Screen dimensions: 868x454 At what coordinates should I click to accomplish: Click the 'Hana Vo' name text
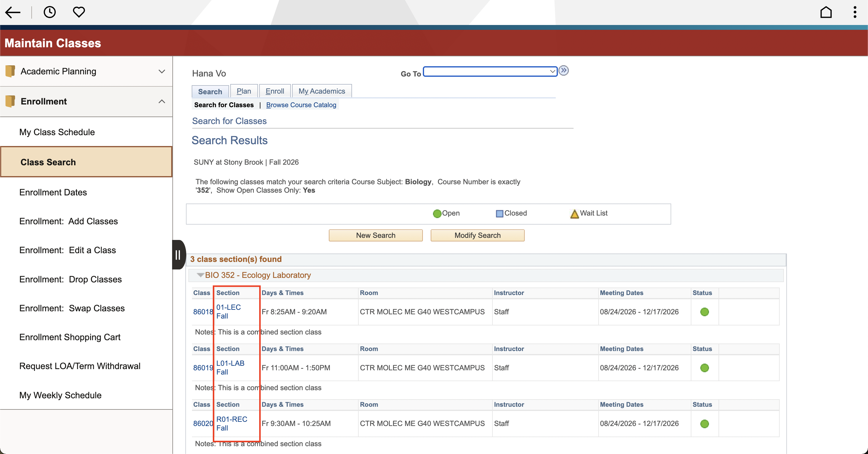pyautogui.click(x=209, y=73)
